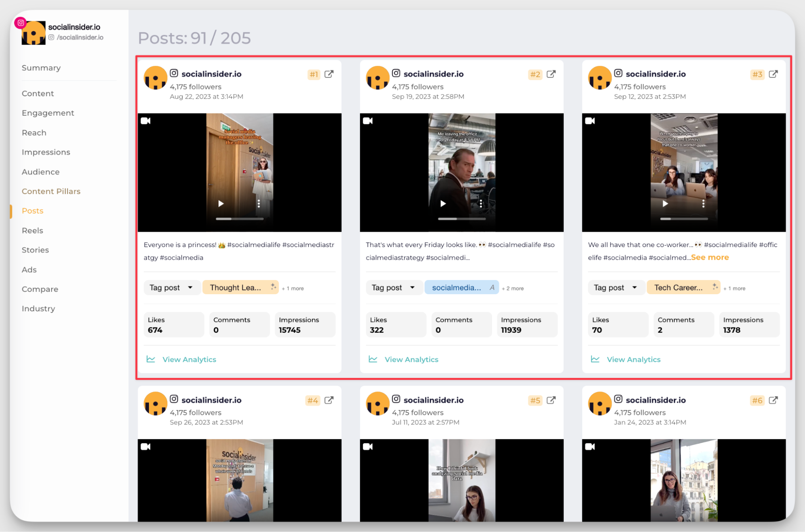805x532 pixels.
Task: Select the socialmedia... tag chip
Action: pos(461,288)
